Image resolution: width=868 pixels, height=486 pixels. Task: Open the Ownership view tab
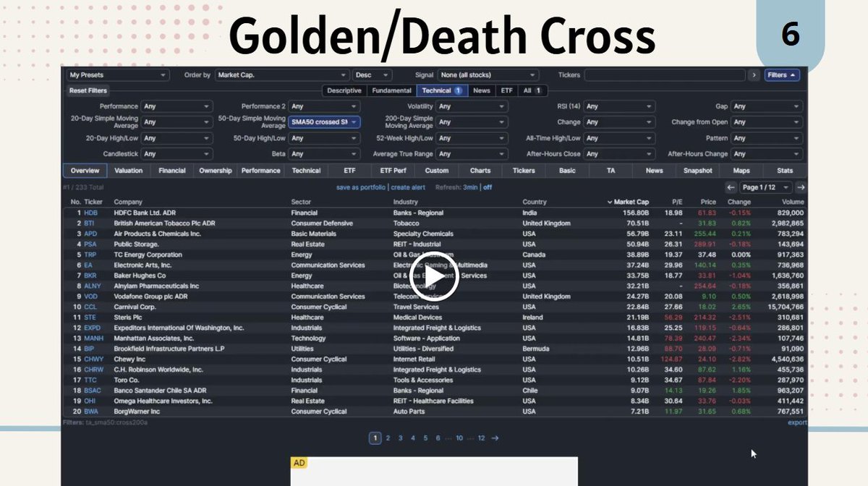tap(216, 171)
